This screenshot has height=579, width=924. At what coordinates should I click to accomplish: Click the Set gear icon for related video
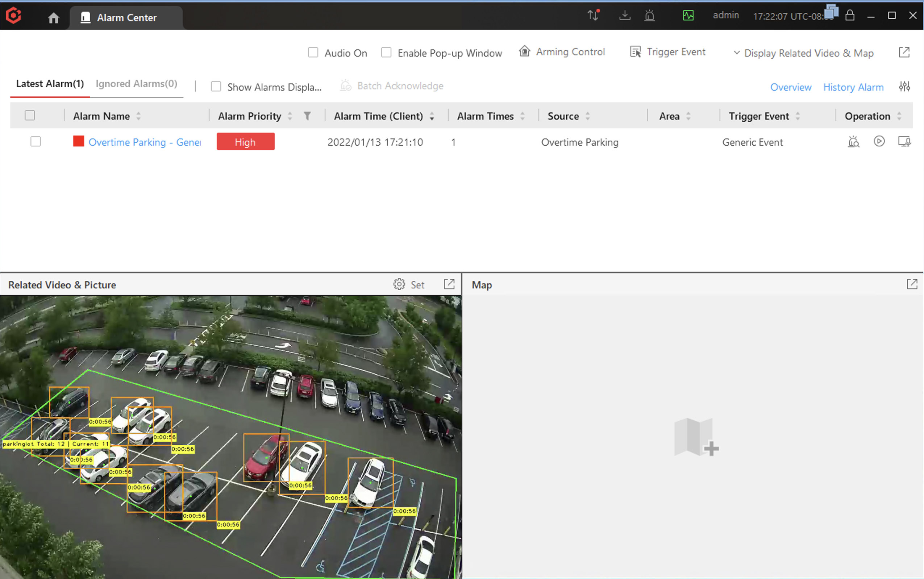click(399, 284)
